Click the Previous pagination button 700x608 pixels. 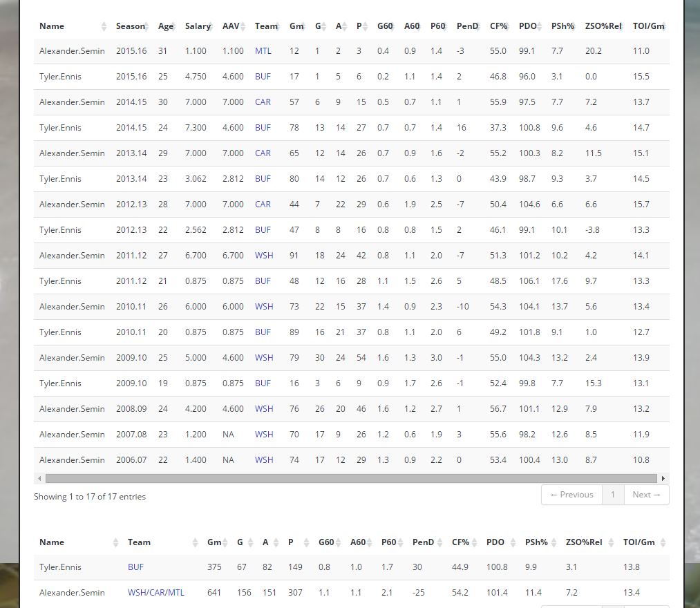click(571, 495)
